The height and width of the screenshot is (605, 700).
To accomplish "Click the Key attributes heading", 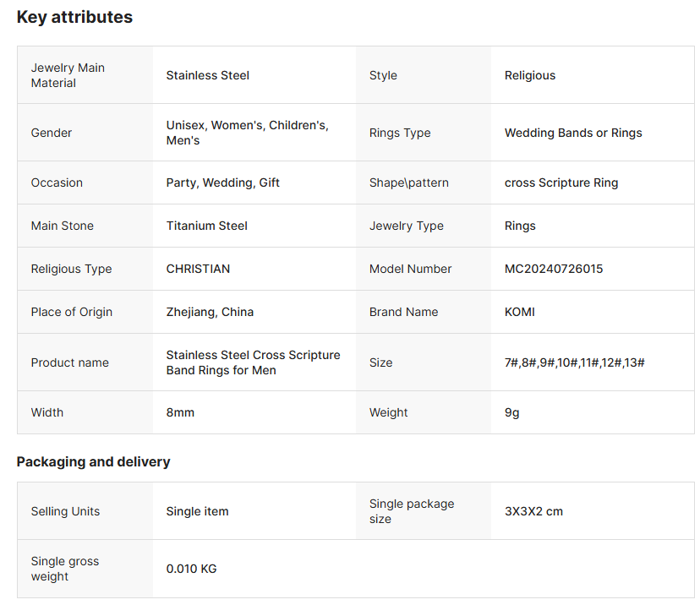I will 74,17.
